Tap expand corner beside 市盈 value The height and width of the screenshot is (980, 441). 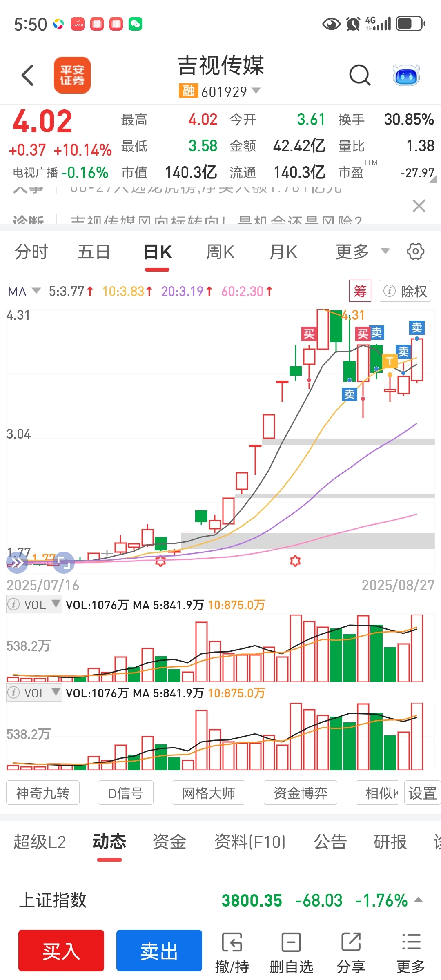click(x=433, y=178)
